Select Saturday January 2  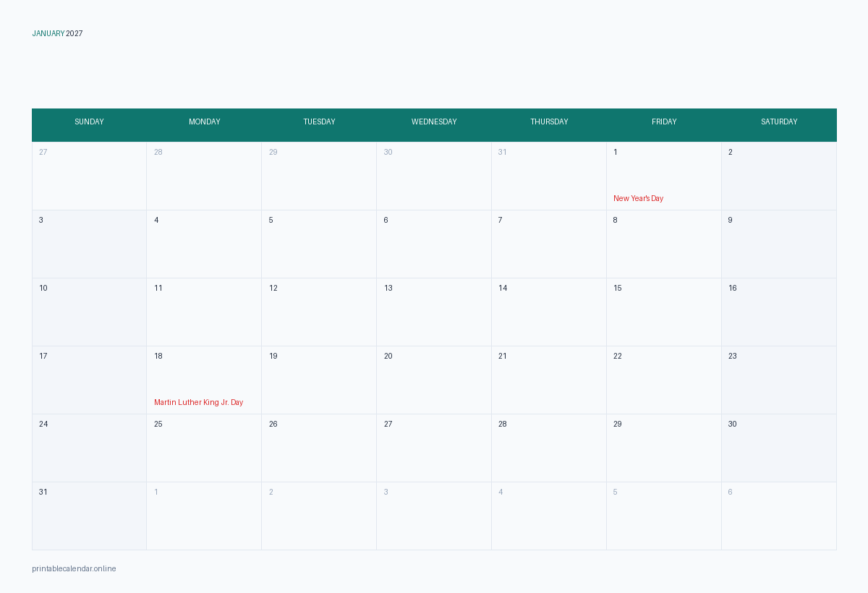click(x=731, y=153)
